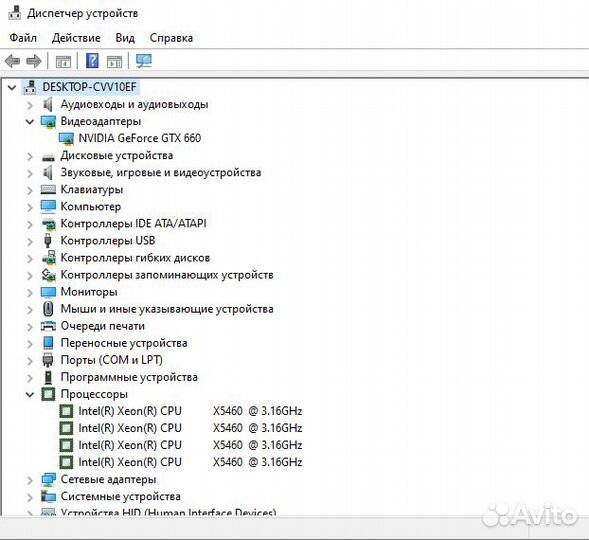Viewport: 589px width, 540px height.
Task: Select the NVIDIA GeForce GTX 660 adapter icon
Action: click(66, 139)
